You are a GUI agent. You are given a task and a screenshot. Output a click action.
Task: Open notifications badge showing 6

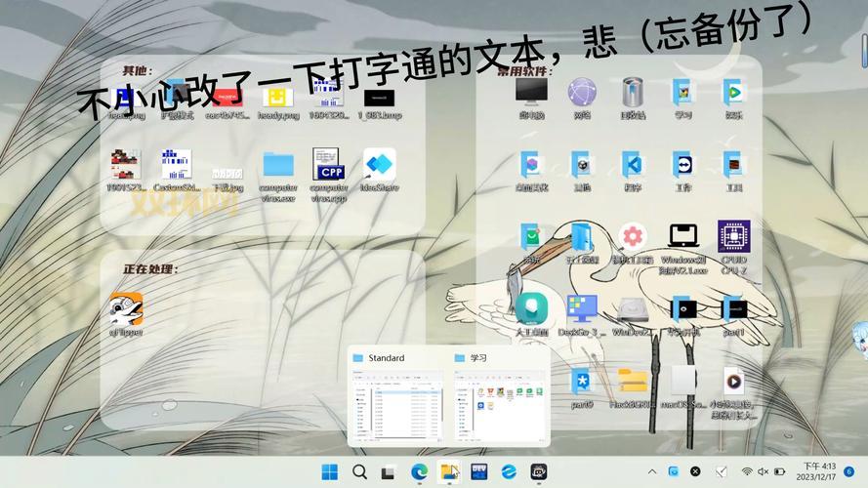click(849, 471)
